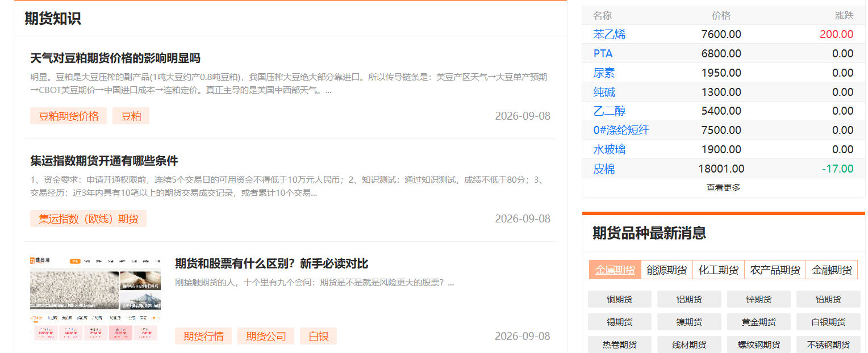
Task: Click the 期货品种最新消息 heading
Action: coord(649,233)
